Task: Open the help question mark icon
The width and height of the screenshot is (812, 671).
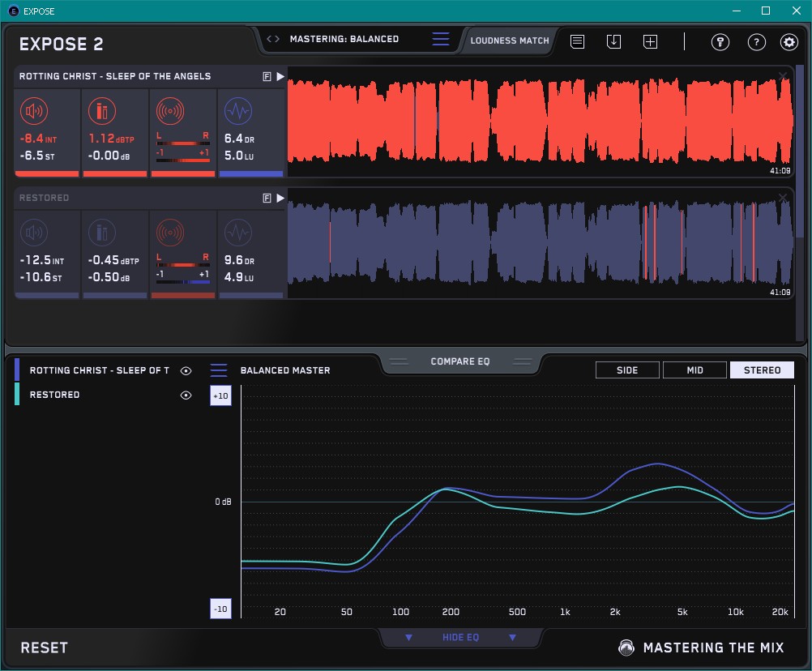Action: tap(756, 42)
